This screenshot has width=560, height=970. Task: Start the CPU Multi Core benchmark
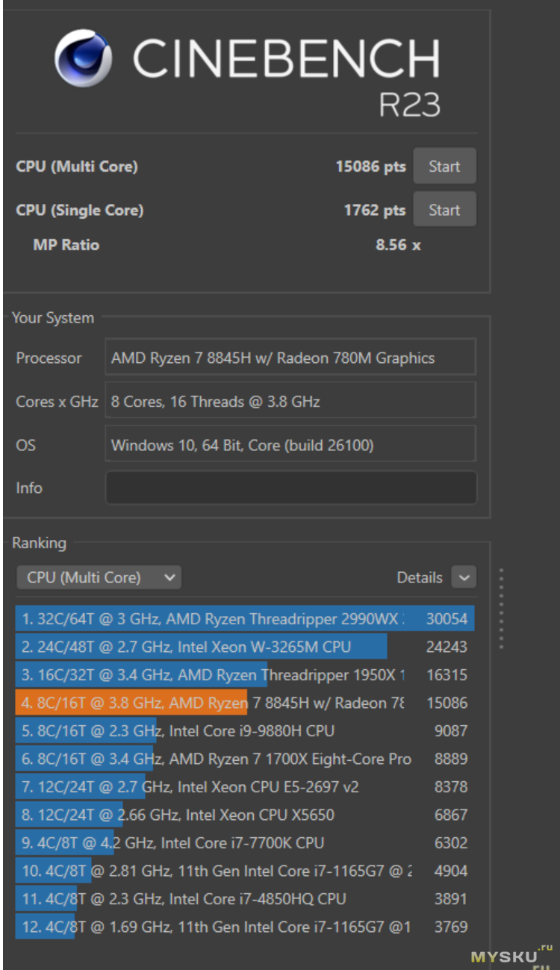click(x=444, y=167)
